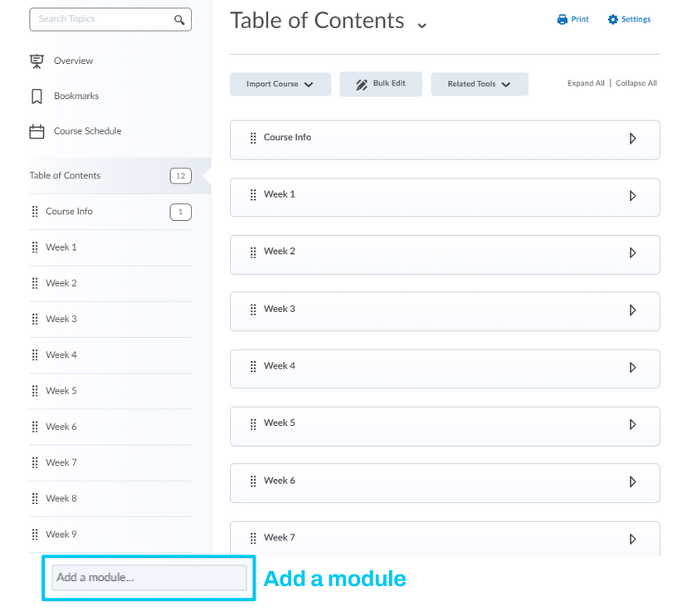Image resolution: width=692 pixels, height=616 pixels.
Task: Select Week 8 in the sidebar
Action: 61,499
